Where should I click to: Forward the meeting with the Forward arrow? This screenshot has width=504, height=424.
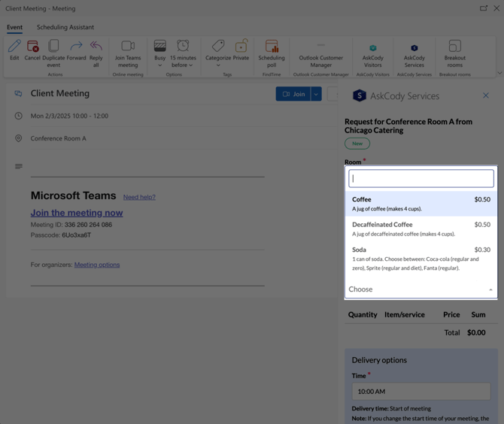pos(76,46)
